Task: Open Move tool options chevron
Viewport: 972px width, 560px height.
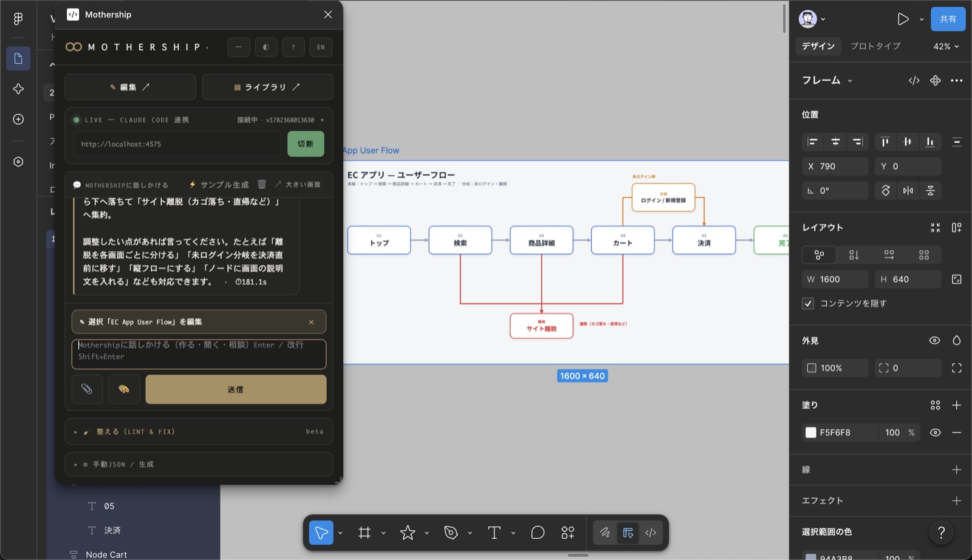Action: [x=340, y=533]
